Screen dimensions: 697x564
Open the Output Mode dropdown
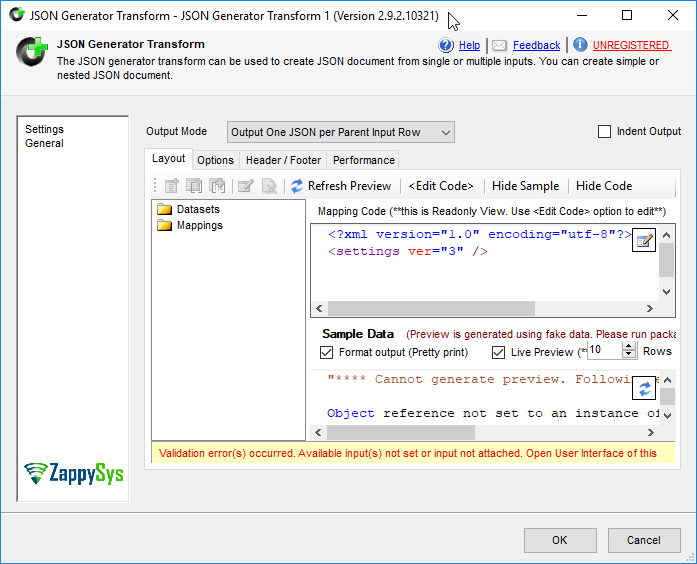[x=340, y=132]
